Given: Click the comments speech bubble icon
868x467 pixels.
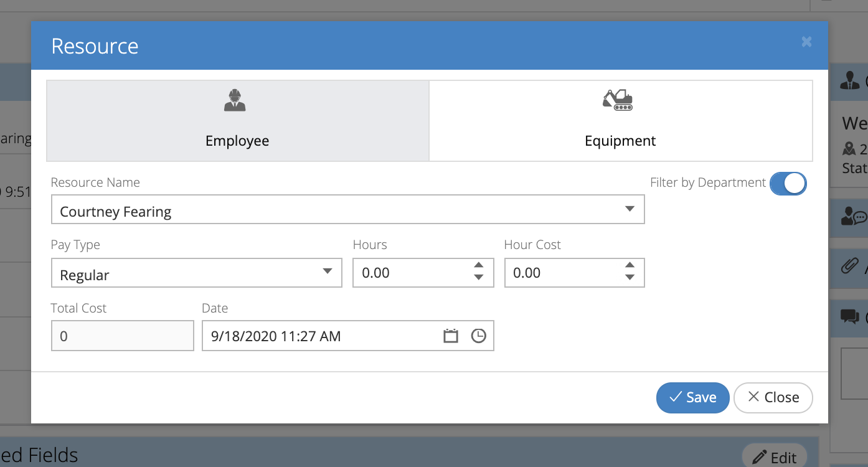Looking at the screenshot, I should pyautogui.click(x=849, y=316).
